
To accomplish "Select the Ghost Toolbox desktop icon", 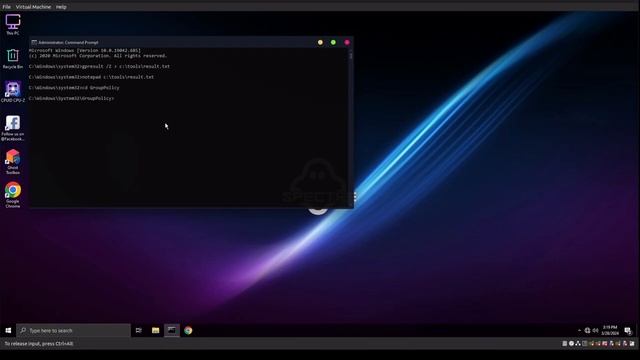I will tap(13, 162).
